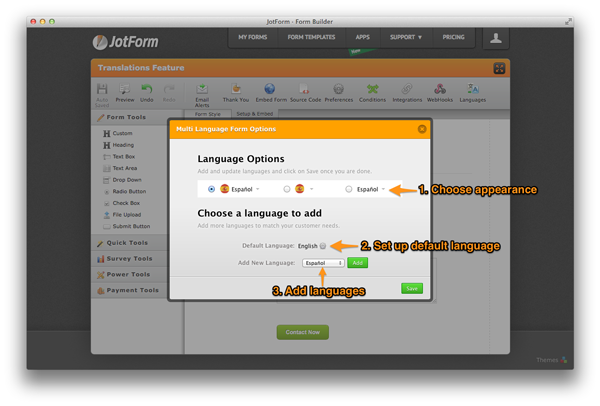Add a Heading field
This screenshot has height=406, width=600.
coord(119,145)
